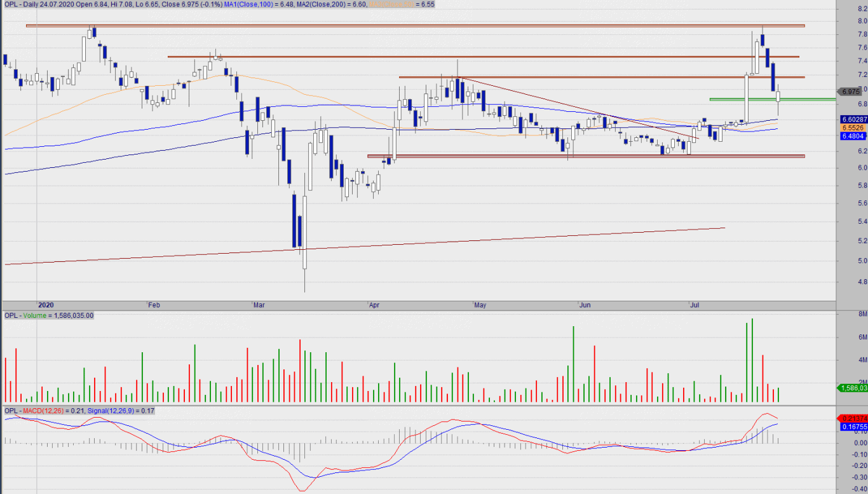Click the Jun label on time axis

click(585, 305)
